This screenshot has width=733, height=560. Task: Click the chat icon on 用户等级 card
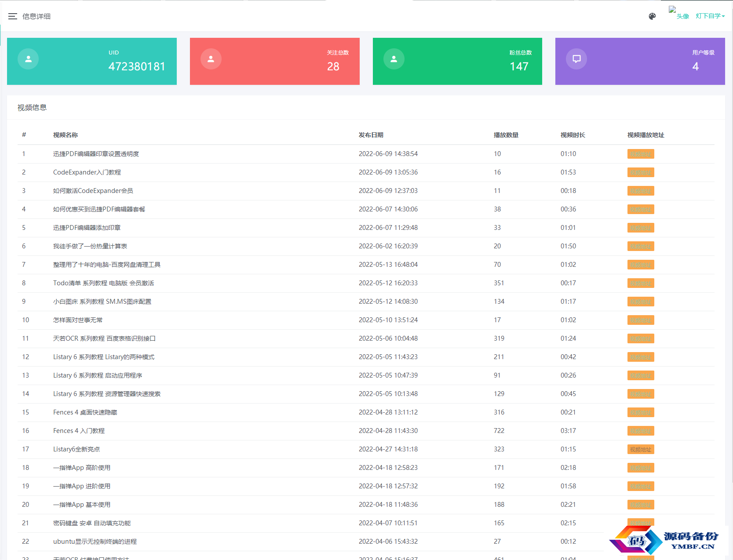[576, 59]
